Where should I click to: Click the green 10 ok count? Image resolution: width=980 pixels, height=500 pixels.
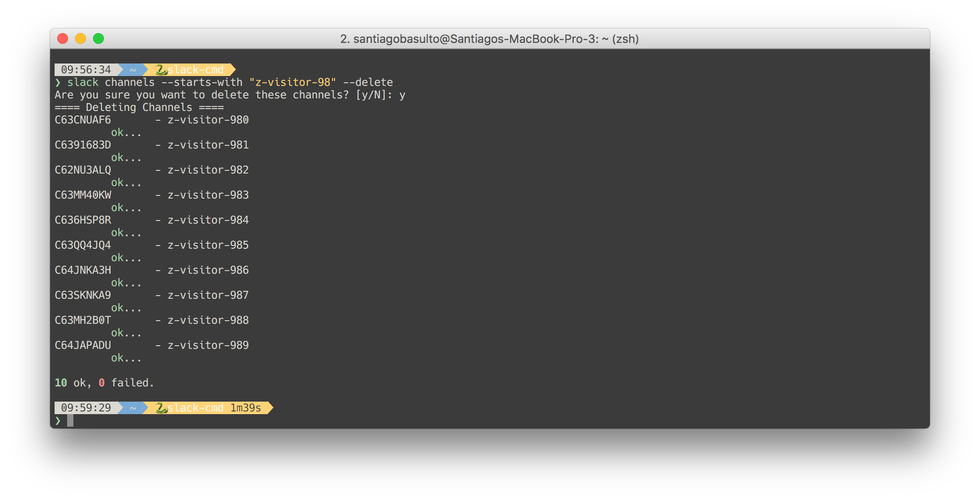pos(61,383)
